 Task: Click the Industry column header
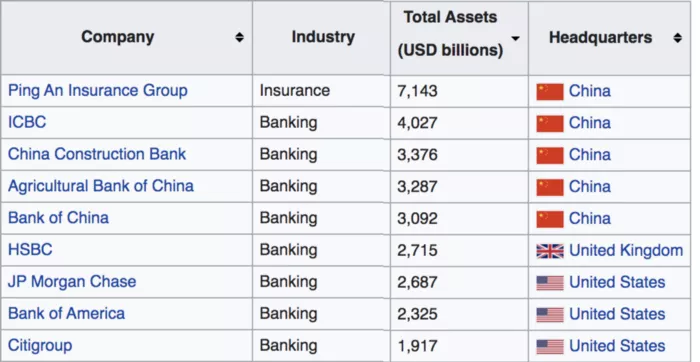click(x=323, y=37)
